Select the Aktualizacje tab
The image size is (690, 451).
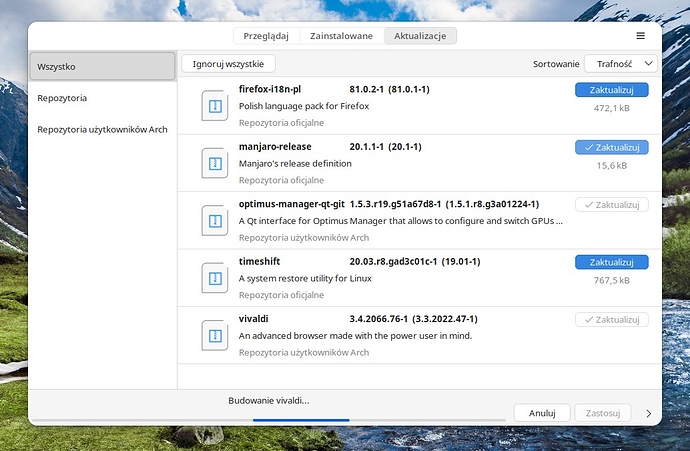(420, 36)
